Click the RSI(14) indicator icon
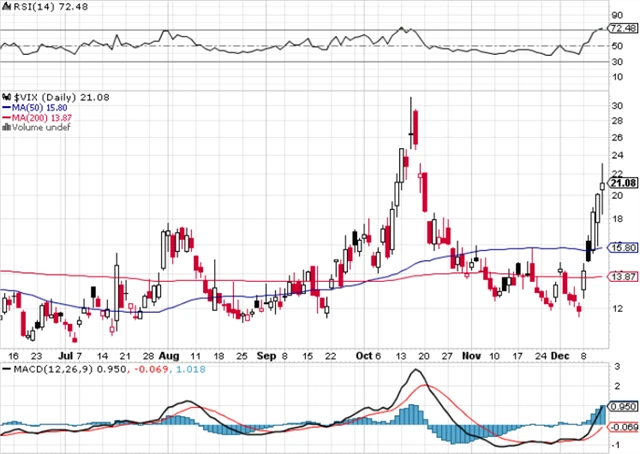 coord(7,8)
